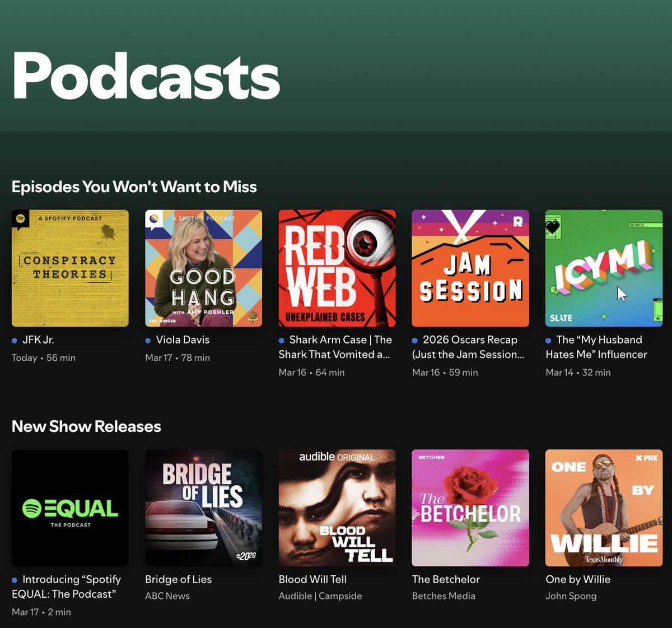Image resolution: width=672 pixels, height=628 pixels.
Task: Click the One by Willie show title
Action: [x=578, y=580]
